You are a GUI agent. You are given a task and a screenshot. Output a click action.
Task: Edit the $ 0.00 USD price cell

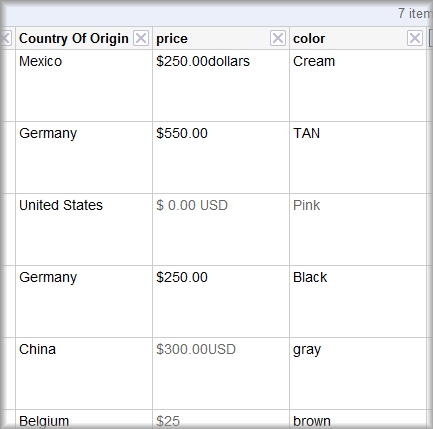221,230
